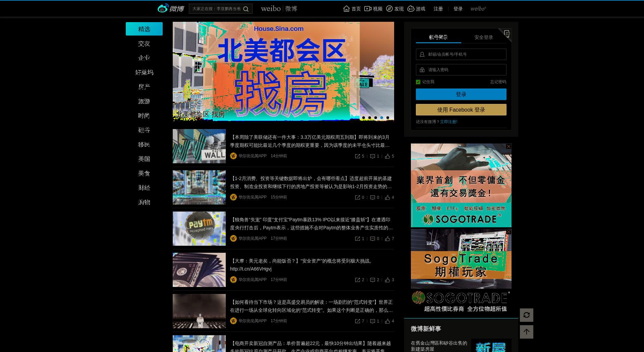The width and height of the screenshot is (644, 352).
Task: Select 移民 category in left sidebar
Action: pos(144,144)
